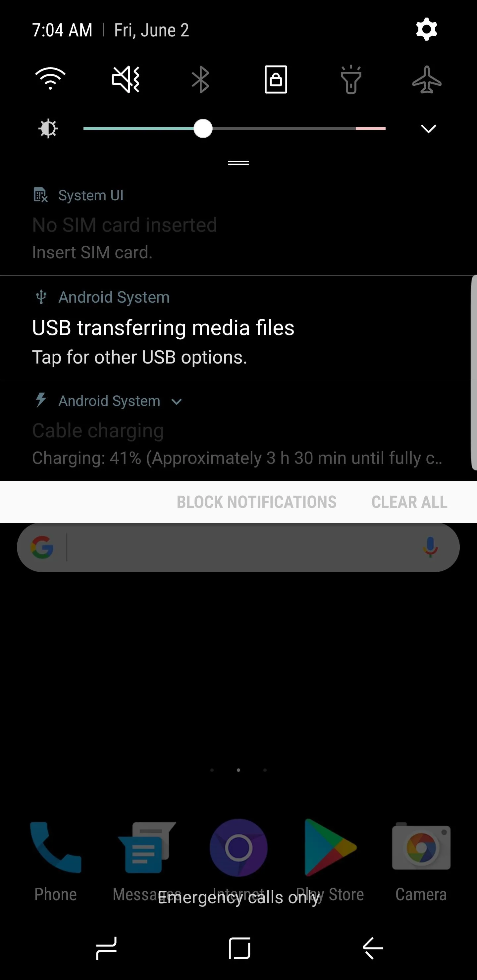Focus the Google search bar field

click(238, 548)
